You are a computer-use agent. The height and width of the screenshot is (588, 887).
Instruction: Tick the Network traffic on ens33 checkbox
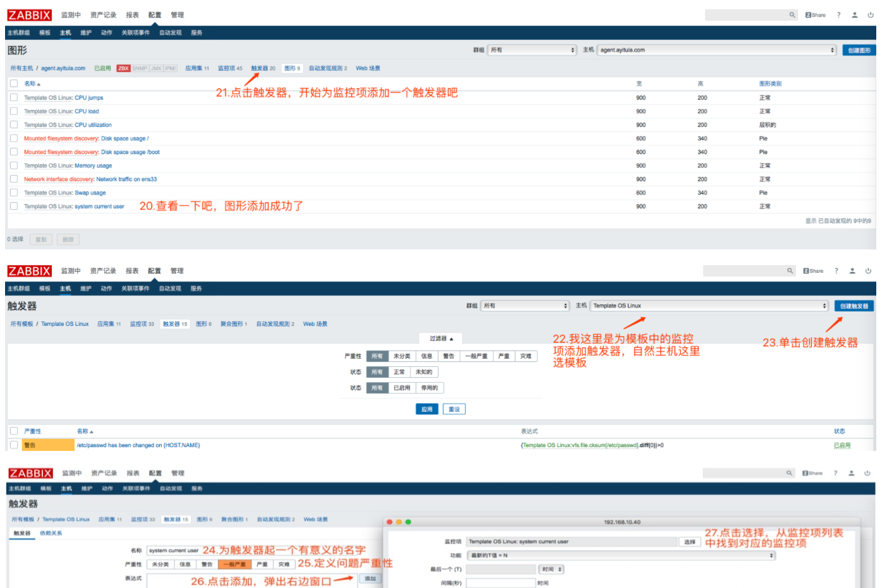coord(14,179)
